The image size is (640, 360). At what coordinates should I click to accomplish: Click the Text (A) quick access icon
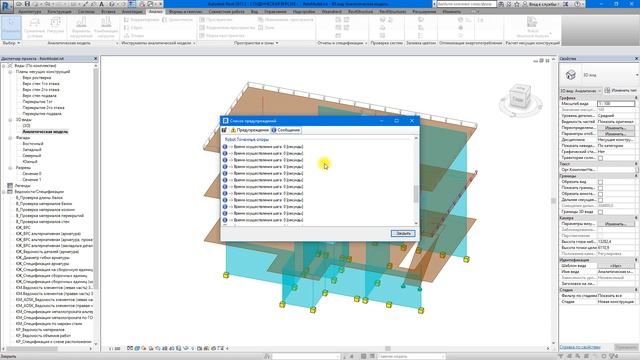pos(102,4)
